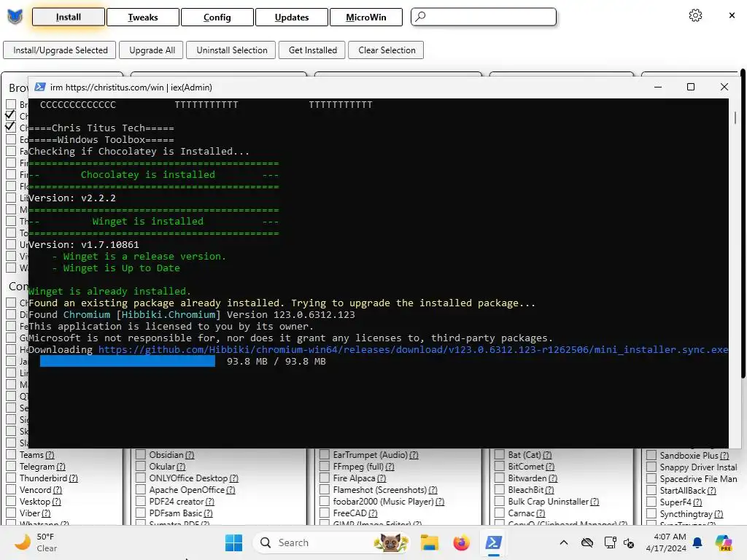Open the BleachBit (?) help link

click(x=549, y=490)
